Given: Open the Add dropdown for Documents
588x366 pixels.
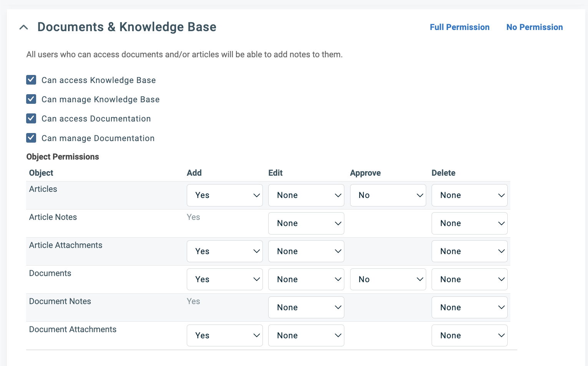Looking at the screenshot, I should (224, 279).
